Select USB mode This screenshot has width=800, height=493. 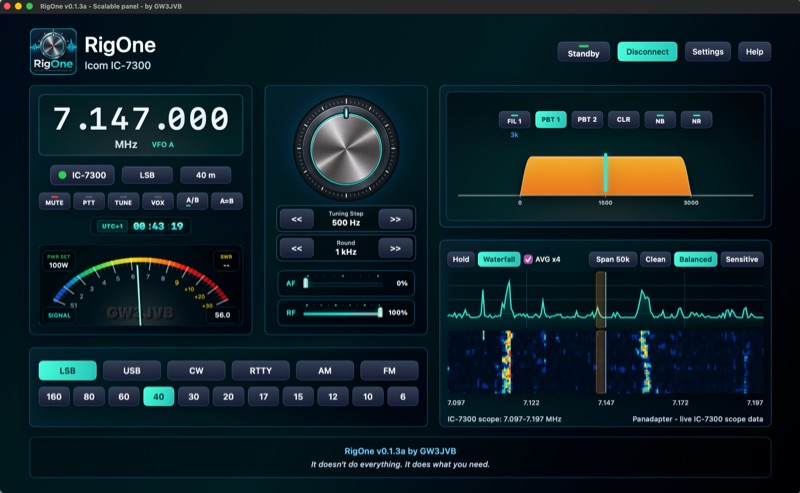click(132, 371)
